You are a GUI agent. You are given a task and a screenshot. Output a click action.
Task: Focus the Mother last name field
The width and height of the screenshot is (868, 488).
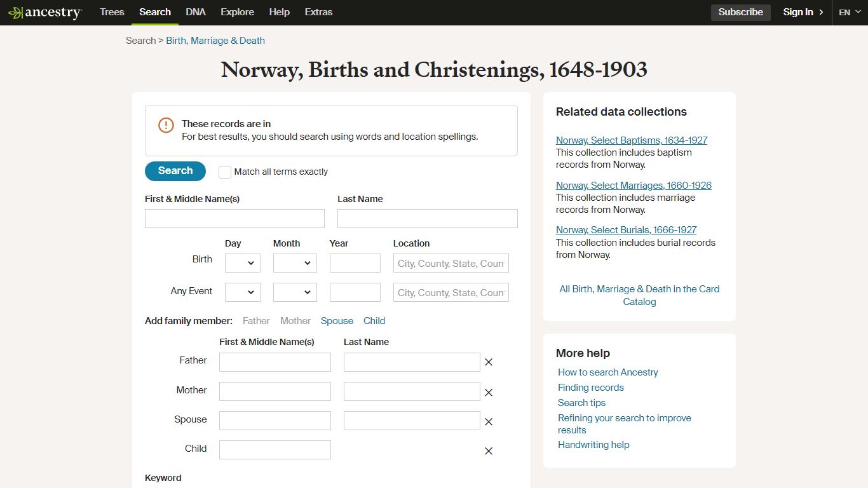pos(412,391)
